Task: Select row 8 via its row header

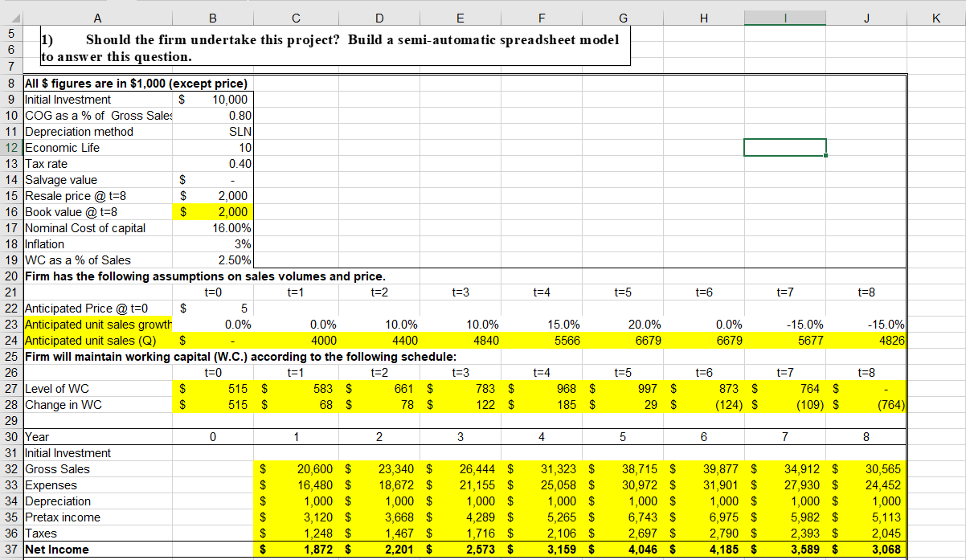Action: pyautogui.click(x=10, y=83)
